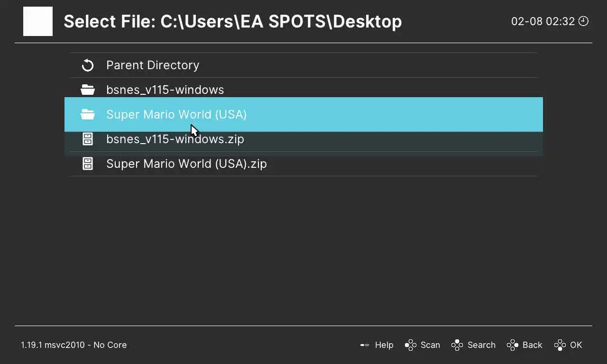The image size is (607, 364).
Task: Select the bsnes_v115-windows.zip file name
Action: point(175,139)
